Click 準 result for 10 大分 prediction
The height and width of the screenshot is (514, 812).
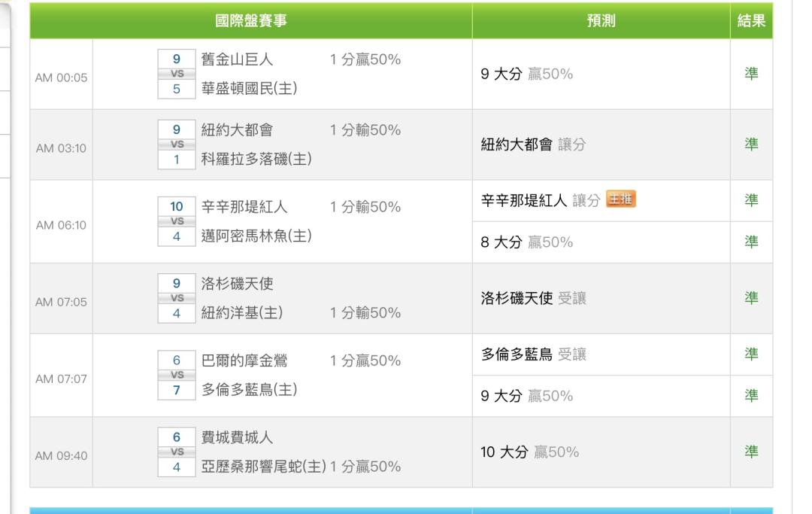pos(751,452)
